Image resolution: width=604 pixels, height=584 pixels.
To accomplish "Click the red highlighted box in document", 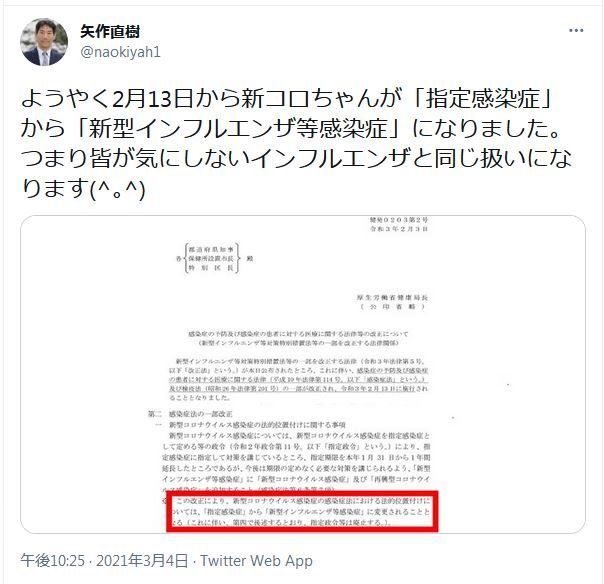I will (302, 511).
